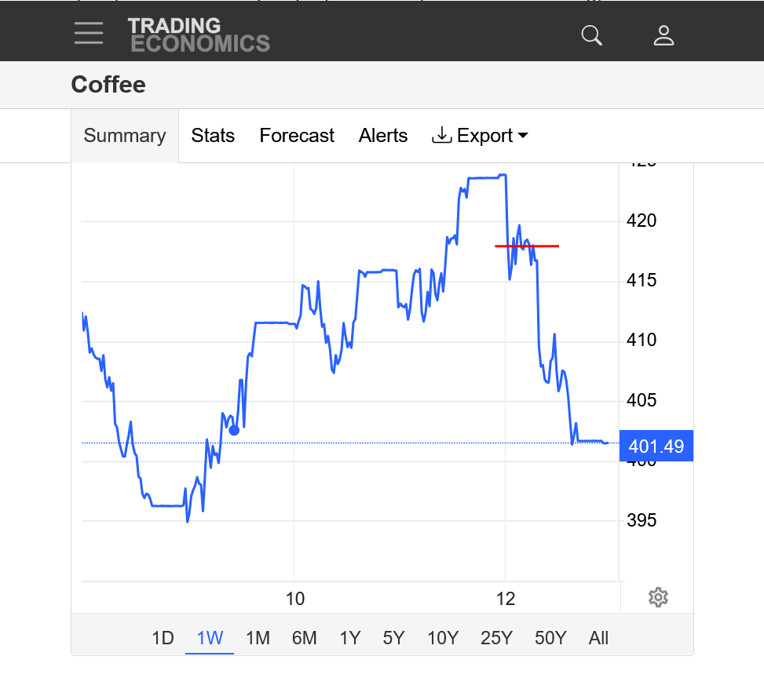
Task: Go to the Forecast tab
Action: point(297,136)
